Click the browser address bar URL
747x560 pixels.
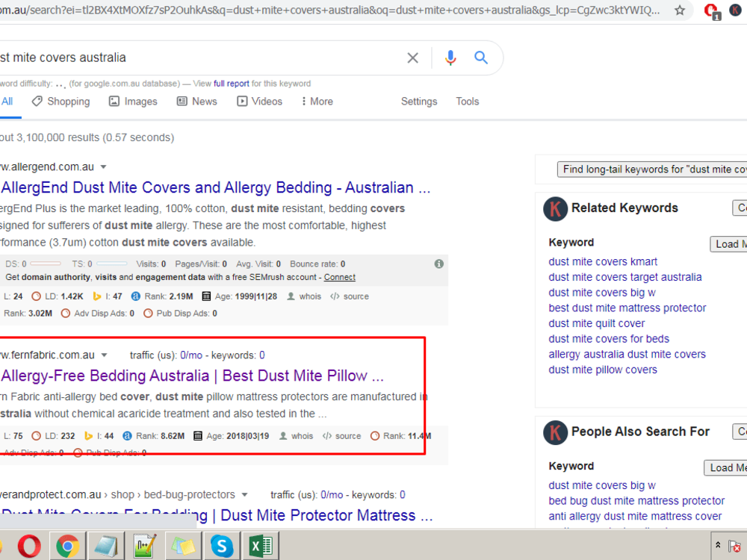pyautogui.click(x=331, y=10)
